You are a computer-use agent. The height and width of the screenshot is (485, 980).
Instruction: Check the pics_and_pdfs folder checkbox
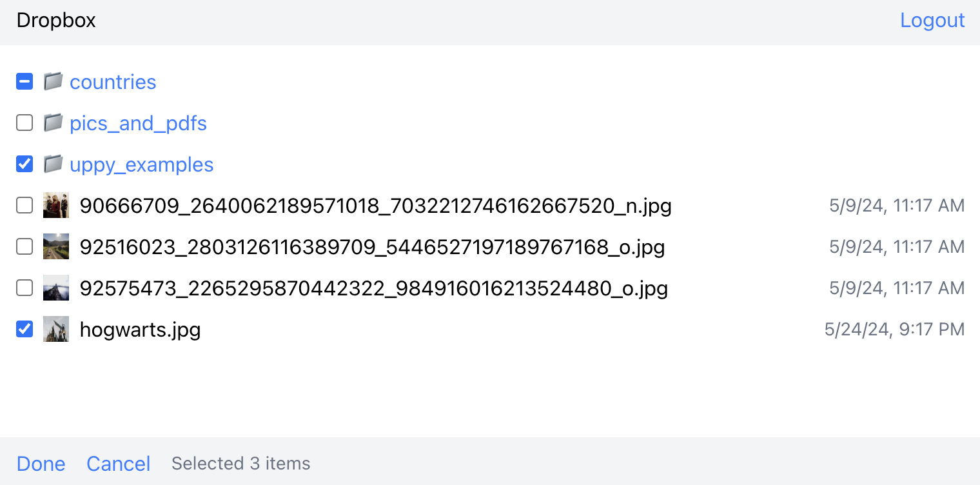point(24,123)
